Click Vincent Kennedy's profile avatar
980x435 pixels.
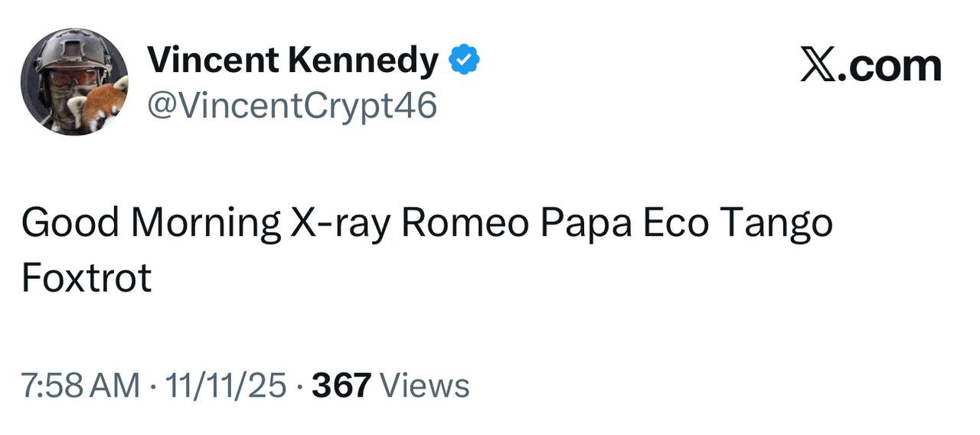74,82
